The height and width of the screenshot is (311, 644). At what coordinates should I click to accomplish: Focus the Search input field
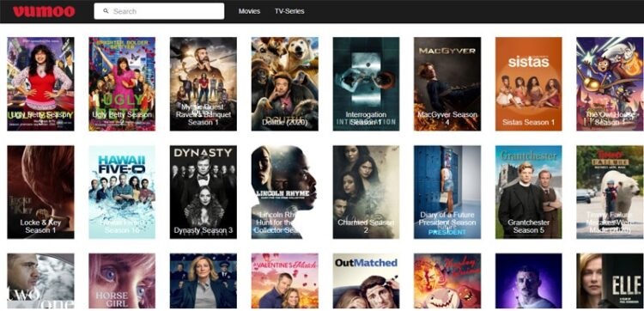(159, 11)
